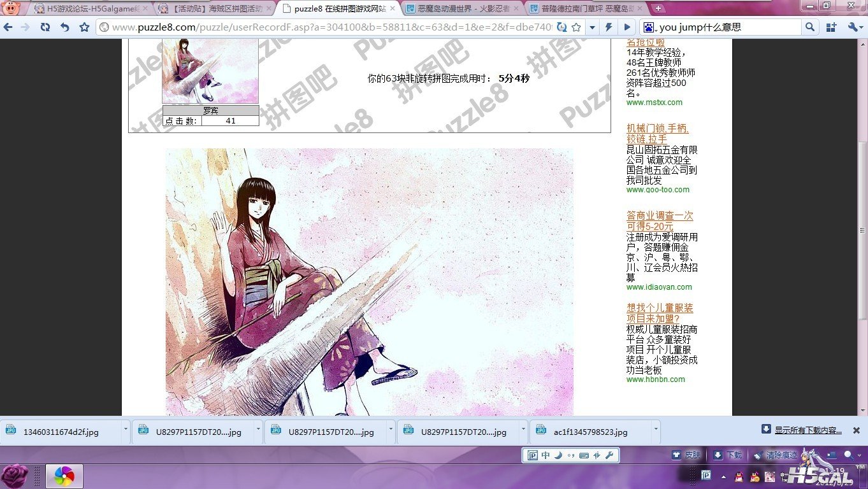Click the 下载 downloads button
The width and height of the screenshot is (868, 489).
[x=728, y=455]
